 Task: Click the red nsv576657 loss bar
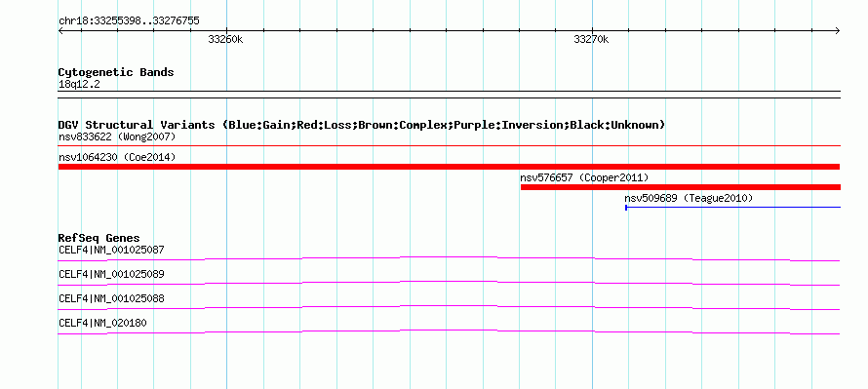tap(681, 187)
